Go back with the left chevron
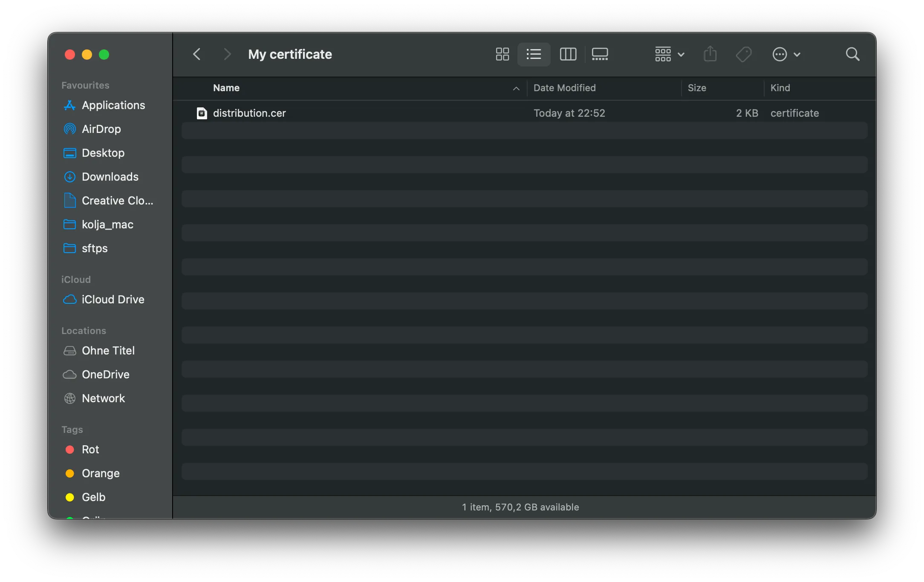 (197, 54)
